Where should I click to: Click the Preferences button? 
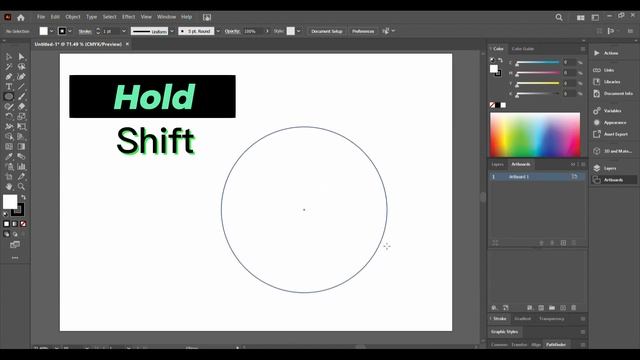(363, 31)
